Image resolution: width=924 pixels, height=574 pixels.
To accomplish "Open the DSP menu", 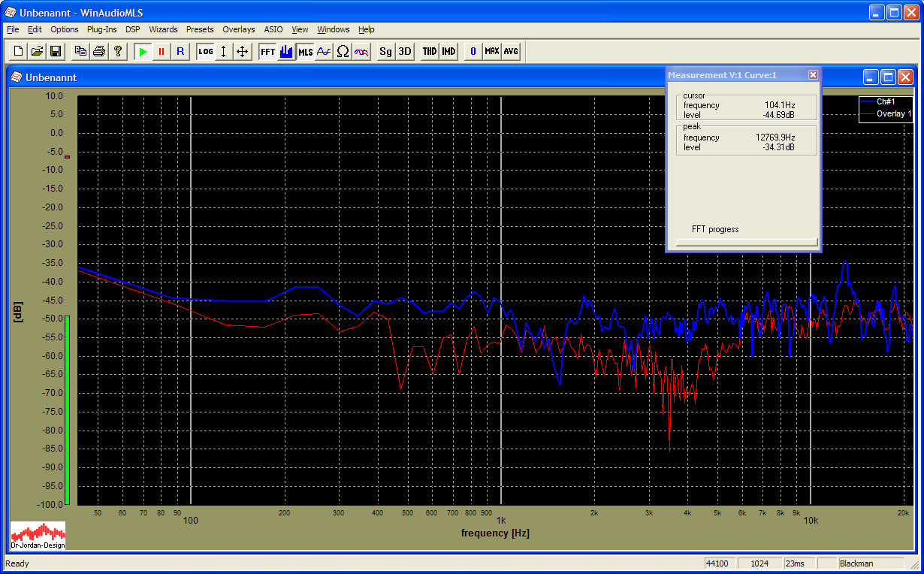I will [x=132, y=29].
